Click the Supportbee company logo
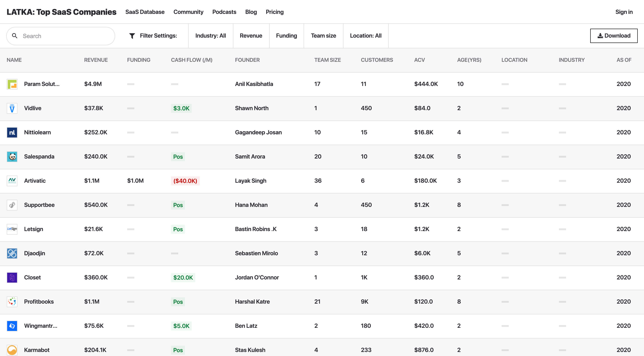Viewport: 644px width, 356px height. [x=12, y=205]
